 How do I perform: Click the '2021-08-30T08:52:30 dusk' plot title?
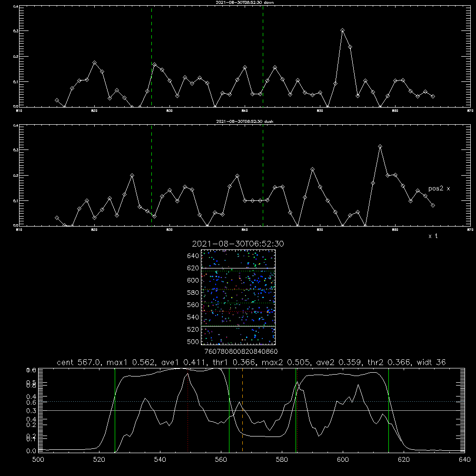pos(245,121)
